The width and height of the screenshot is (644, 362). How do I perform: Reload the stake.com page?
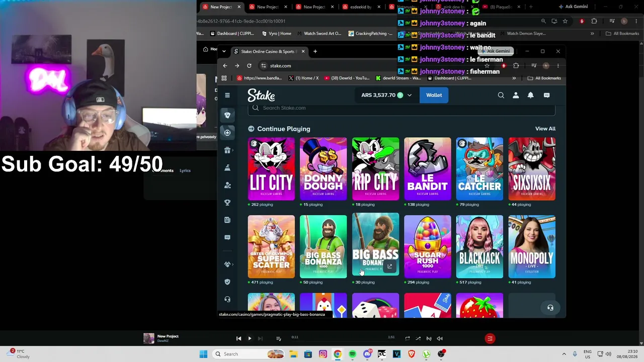pos(249,66)
